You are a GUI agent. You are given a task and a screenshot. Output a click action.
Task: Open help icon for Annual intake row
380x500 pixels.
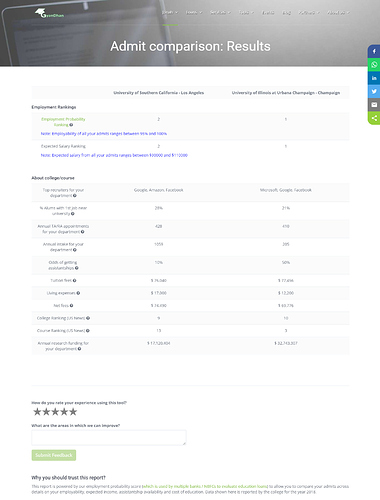tap(75, 250)
